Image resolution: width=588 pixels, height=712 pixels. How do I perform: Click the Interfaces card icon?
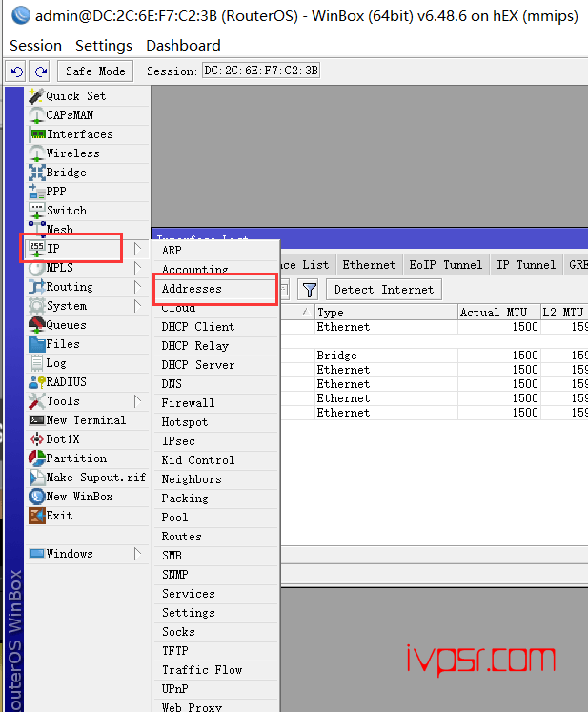click(x=38, y=134)
